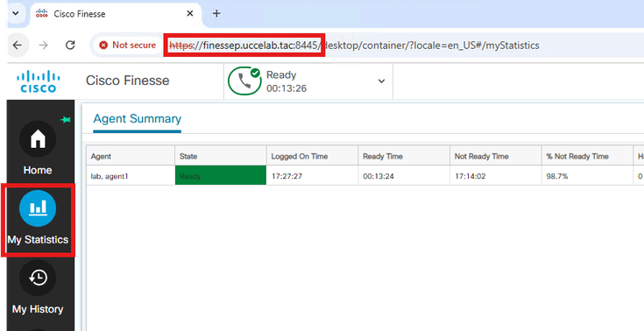Click the 98.7% value cell
The width and height of the screenshot is (644, 331).
pyautogui.click(x=587, y=176)
